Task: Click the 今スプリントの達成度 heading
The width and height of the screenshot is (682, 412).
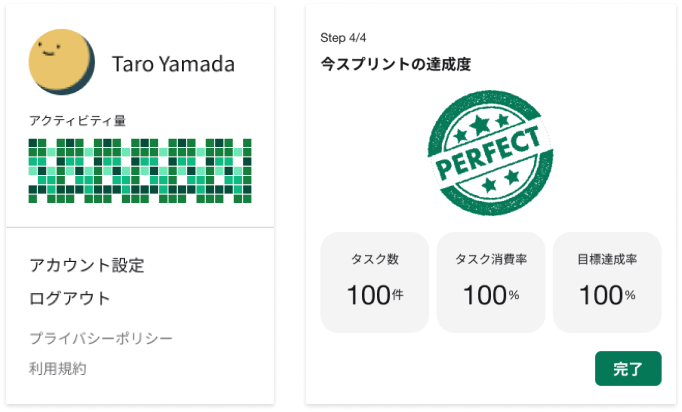Action: pos(395,64)
